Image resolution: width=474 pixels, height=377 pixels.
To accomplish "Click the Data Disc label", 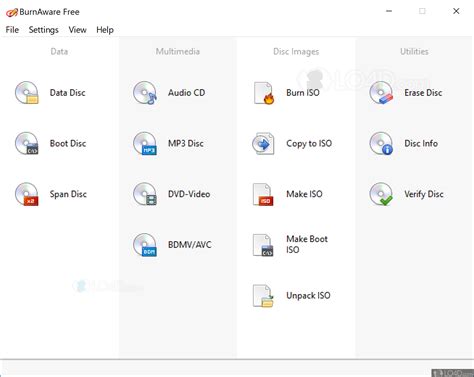I will pyautogui.click(x=68, y=93).
